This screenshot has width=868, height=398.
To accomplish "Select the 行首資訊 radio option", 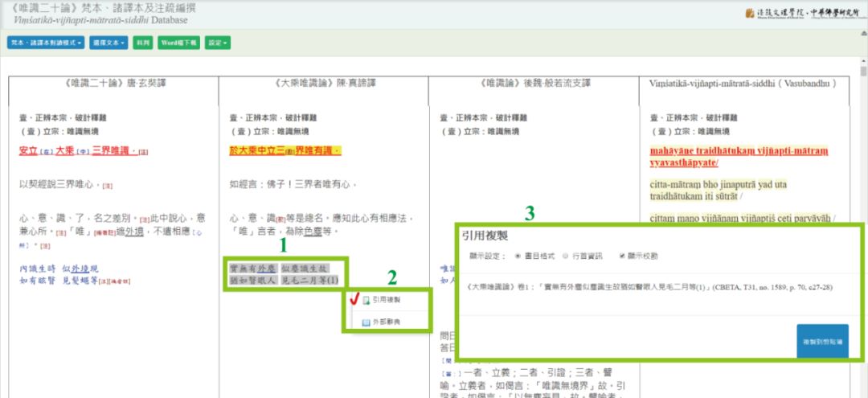I will (x=564, y=256).
